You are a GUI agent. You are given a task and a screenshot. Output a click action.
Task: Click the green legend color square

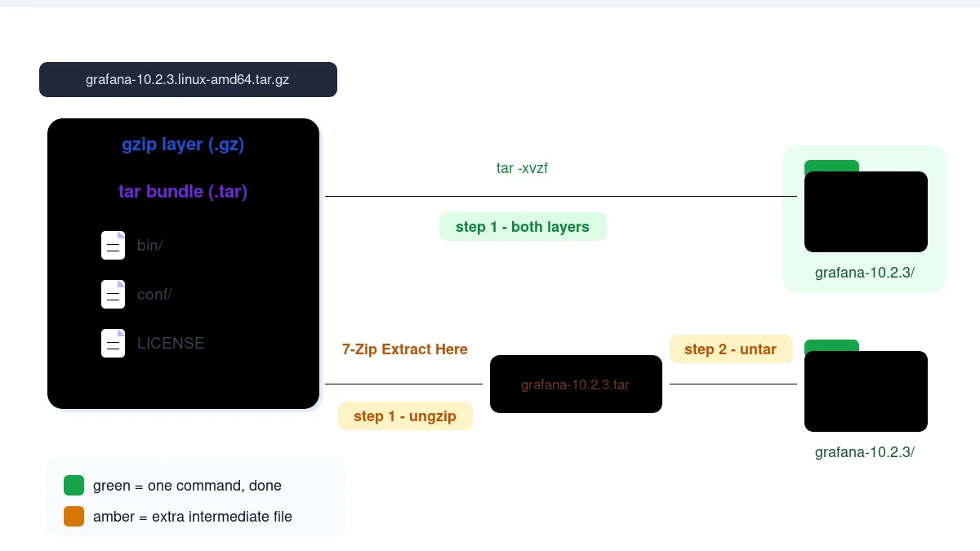pyautogui.click(x=73, y=486)
